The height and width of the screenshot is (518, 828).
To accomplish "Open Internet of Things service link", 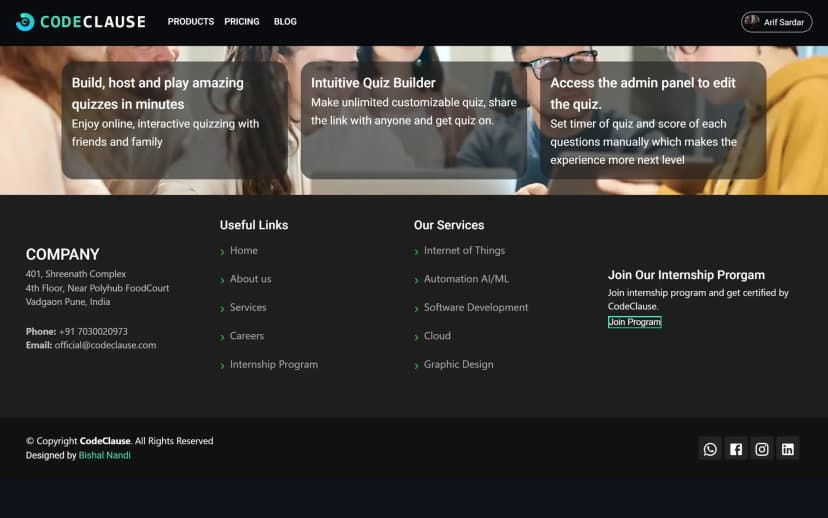I will pos(464,250).
